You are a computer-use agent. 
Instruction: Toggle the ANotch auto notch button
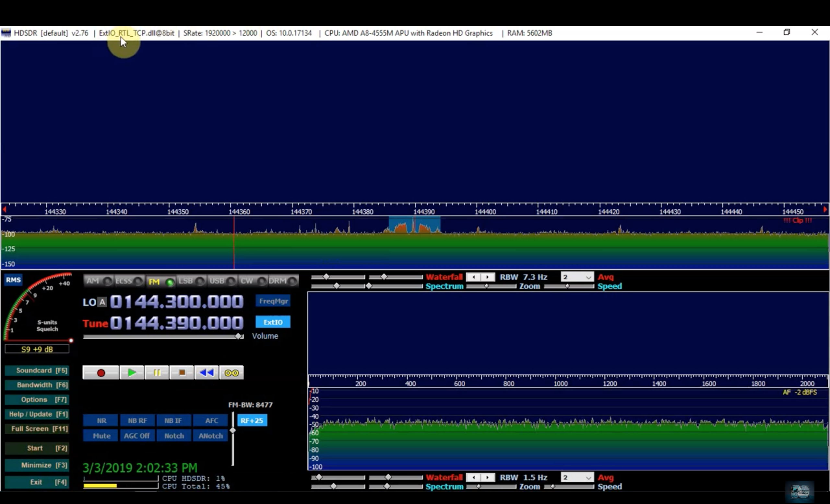pos(210,436)
